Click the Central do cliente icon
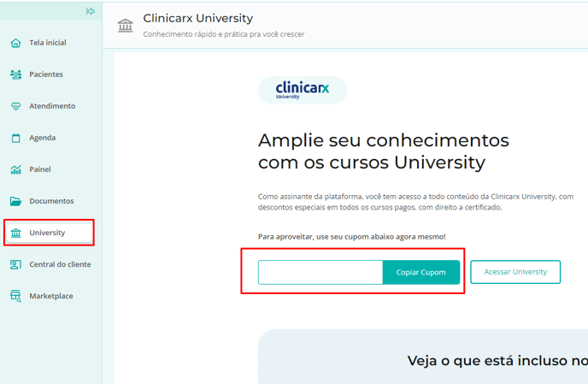588x384 pixels. 15,264
